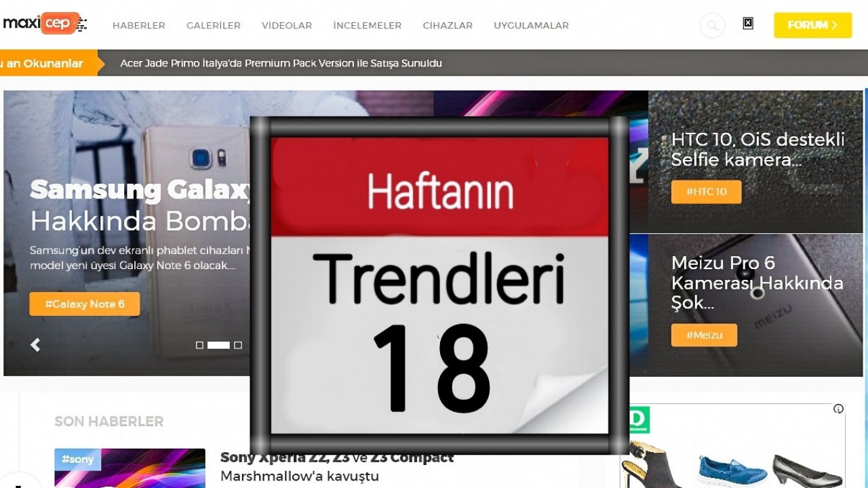The width and height of the screenshot is (868, 488).
Task: Click the #Galaxy Note 6 tag button
Action: point(85,304)
